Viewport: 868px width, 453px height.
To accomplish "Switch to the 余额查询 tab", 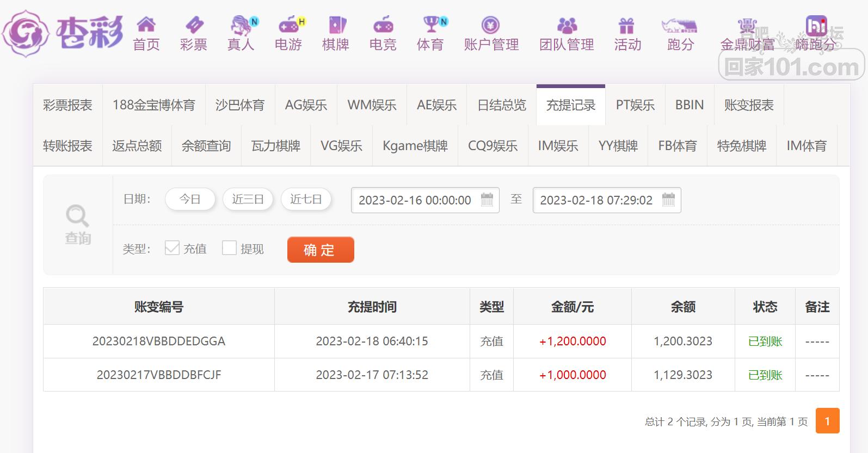I will tap(206, 146).
